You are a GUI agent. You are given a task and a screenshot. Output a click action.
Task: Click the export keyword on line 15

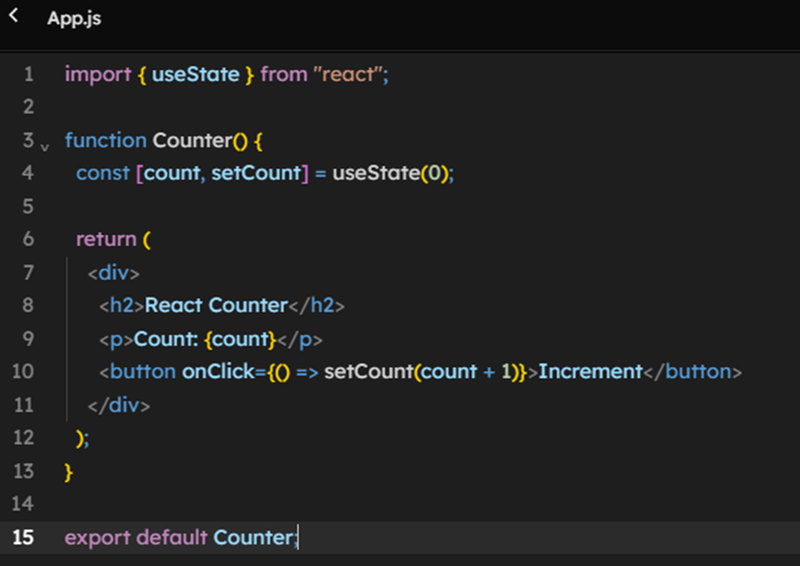(x=98, y=537)
